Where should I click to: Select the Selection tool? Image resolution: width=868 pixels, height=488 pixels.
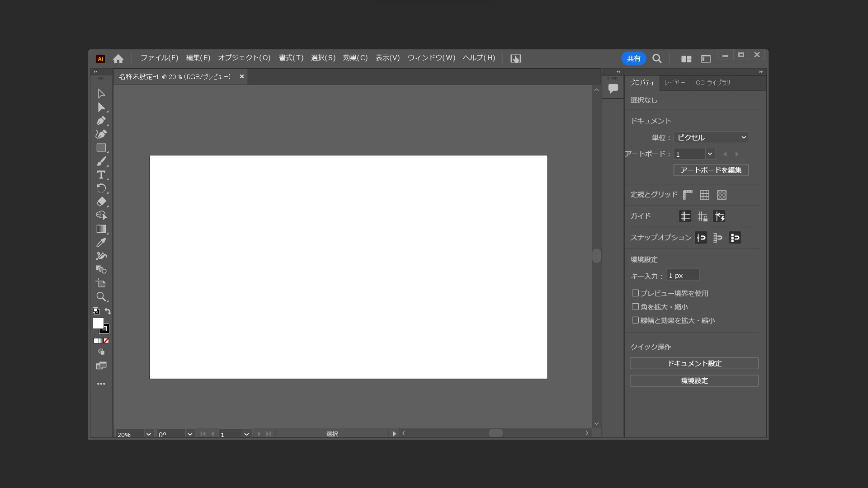(x=101, y=93)
